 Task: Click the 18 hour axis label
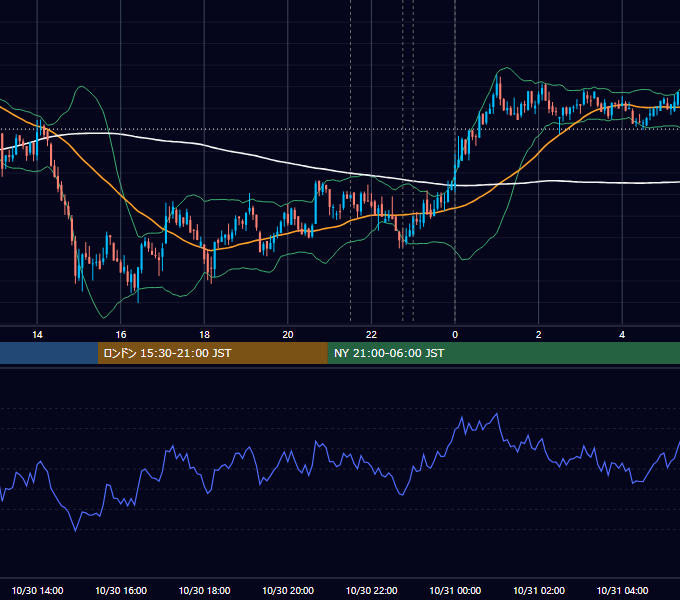(x=204, y=335)
